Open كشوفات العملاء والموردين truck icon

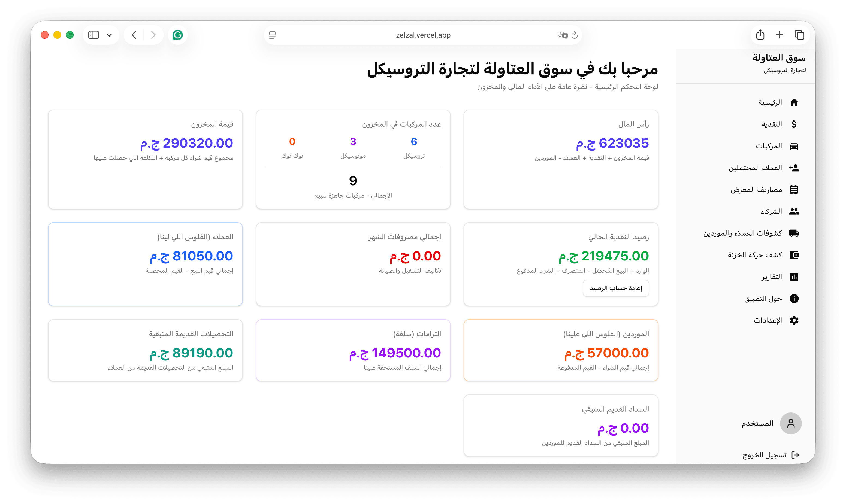[794, 233]
